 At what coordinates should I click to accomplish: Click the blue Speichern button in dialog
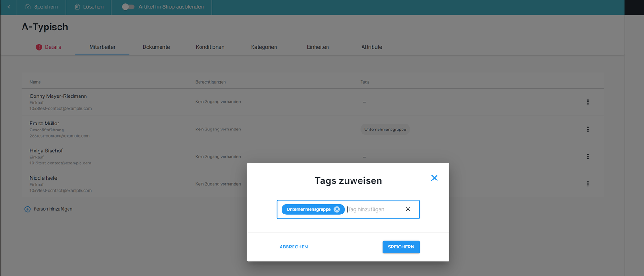[401, 247]
